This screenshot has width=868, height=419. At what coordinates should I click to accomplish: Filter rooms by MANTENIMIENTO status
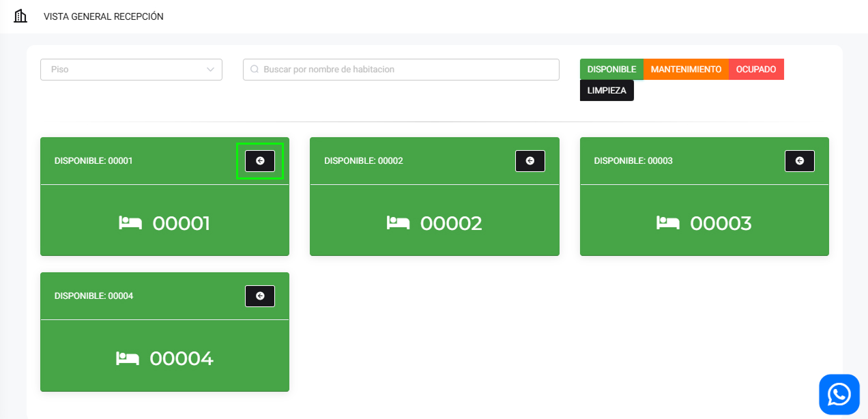tap(686, 70)
